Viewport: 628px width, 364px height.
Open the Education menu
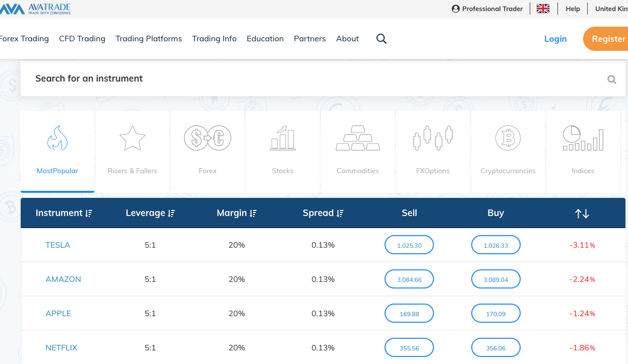(x=265, y=39)
